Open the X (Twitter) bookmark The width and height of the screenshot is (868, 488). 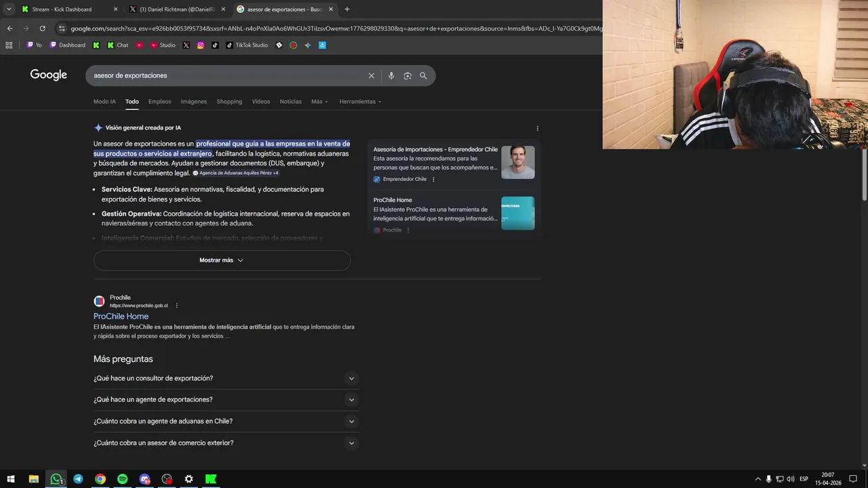tap(186, 45)
